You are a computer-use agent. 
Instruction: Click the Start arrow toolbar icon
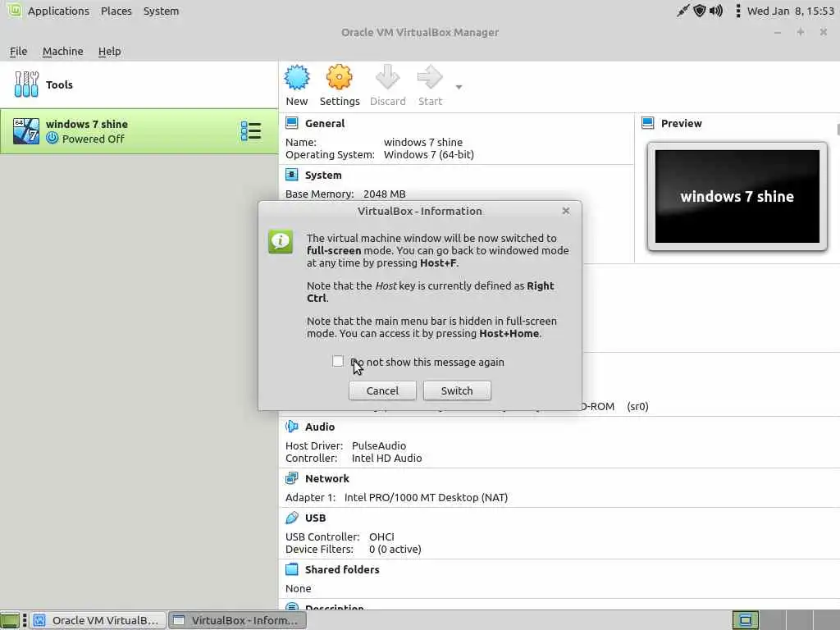point(430,78)
